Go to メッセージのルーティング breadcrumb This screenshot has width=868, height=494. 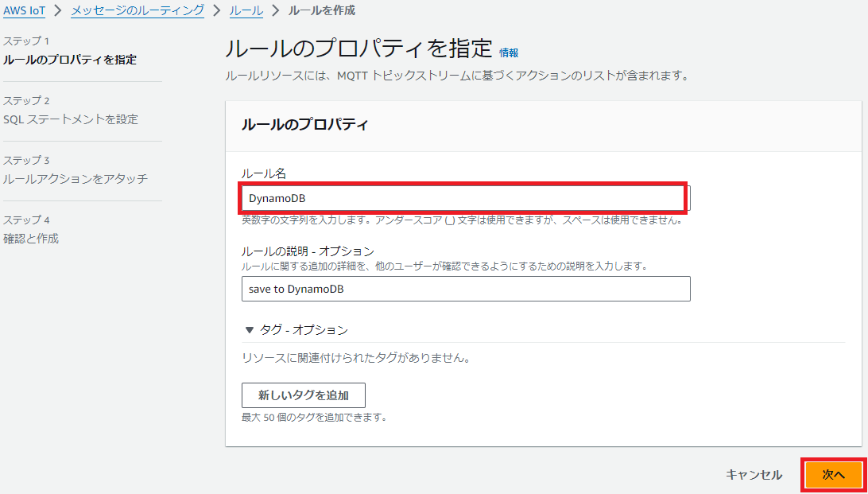(x=138, y=10)
